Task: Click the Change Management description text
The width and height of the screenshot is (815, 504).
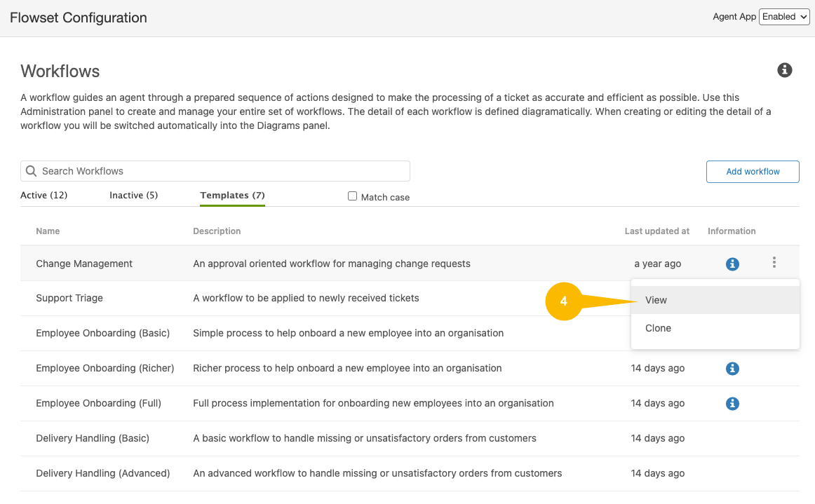Action: coord(332,264)
